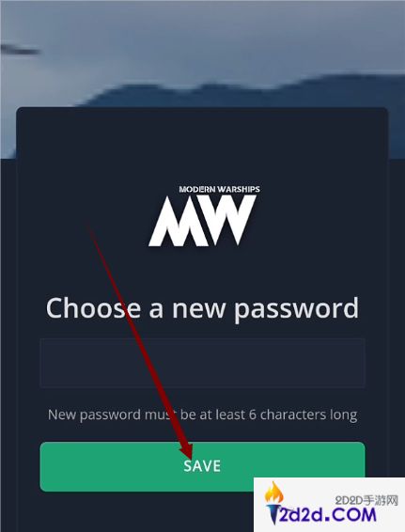This screenshot has width=405, height=532.
Task: Click the word 'password' in the heading
Action: tap(296, 308)
